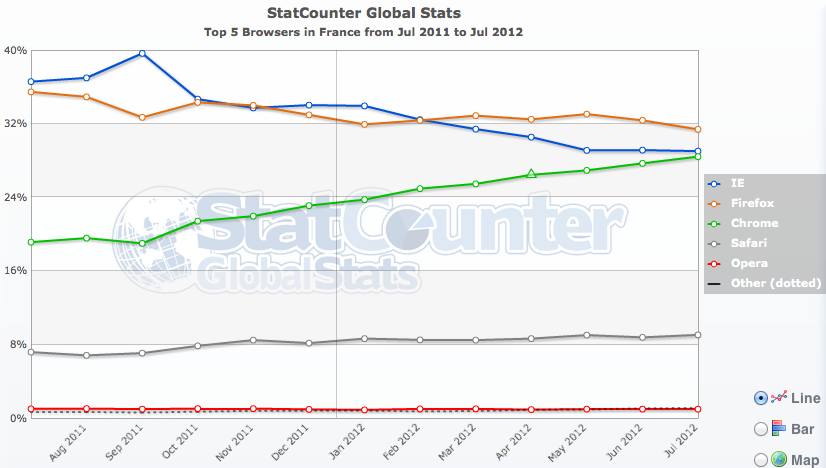Click the Safari legend label
The width and height of the screenshot is (826, 468).
coord(749,243)
